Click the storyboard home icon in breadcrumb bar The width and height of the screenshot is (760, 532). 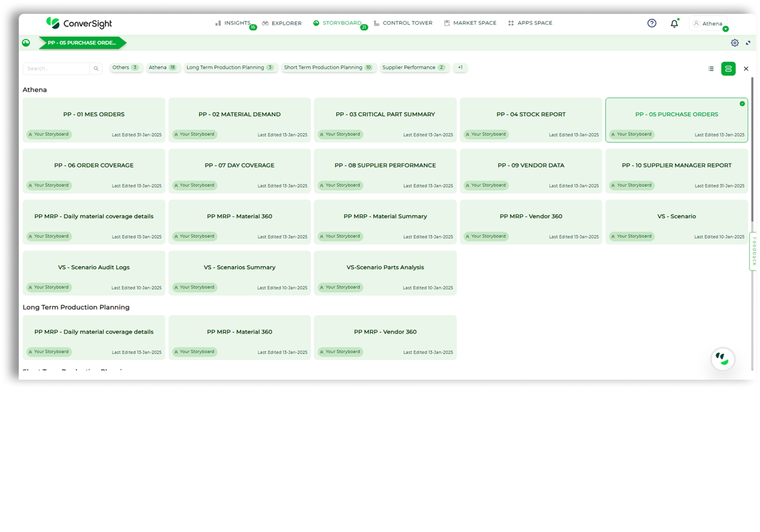[x=26, y=43]
